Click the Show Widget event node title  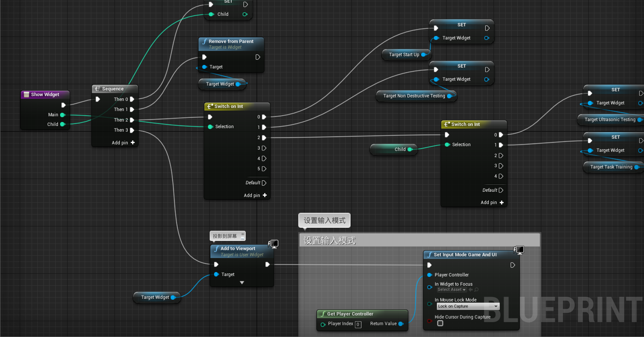tap(45, 94)
